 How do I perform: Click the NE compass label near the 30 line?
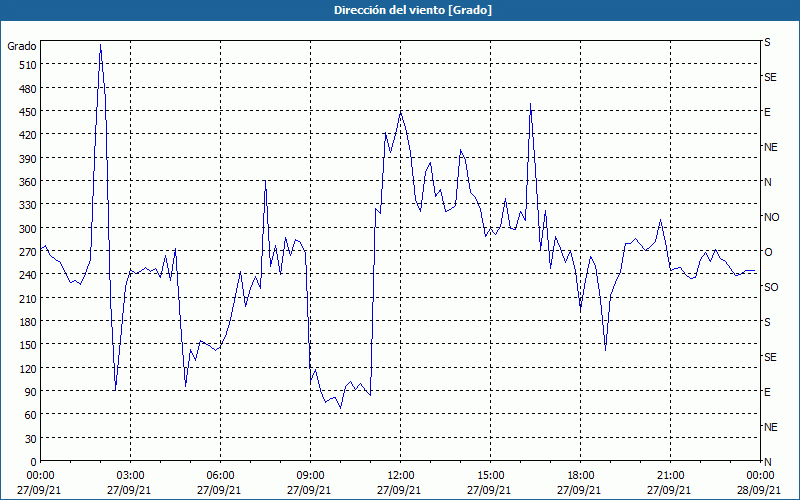[x=771, y=427]
